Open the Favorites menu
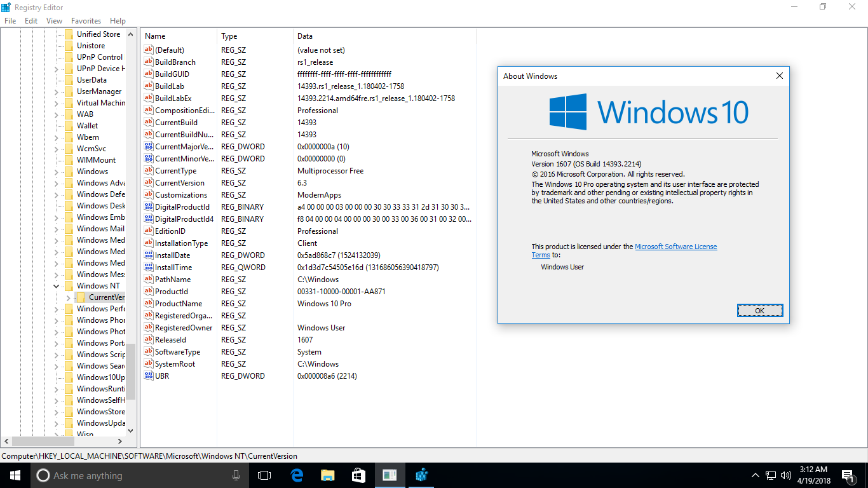 tap(86, 21)
